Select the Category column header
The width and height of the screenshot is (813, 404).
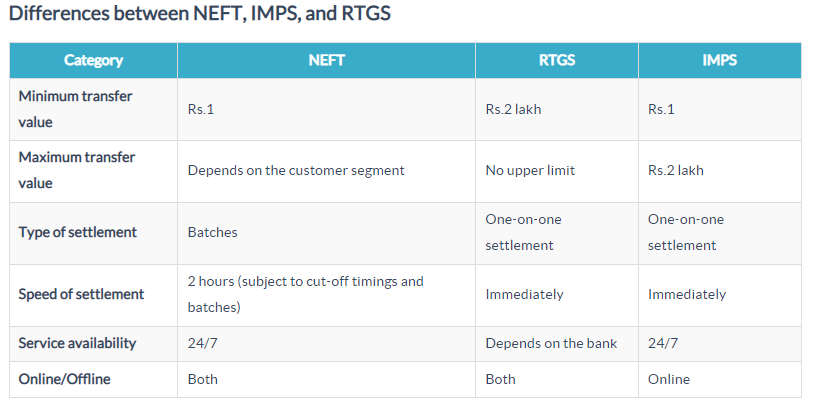coord(93,60)
